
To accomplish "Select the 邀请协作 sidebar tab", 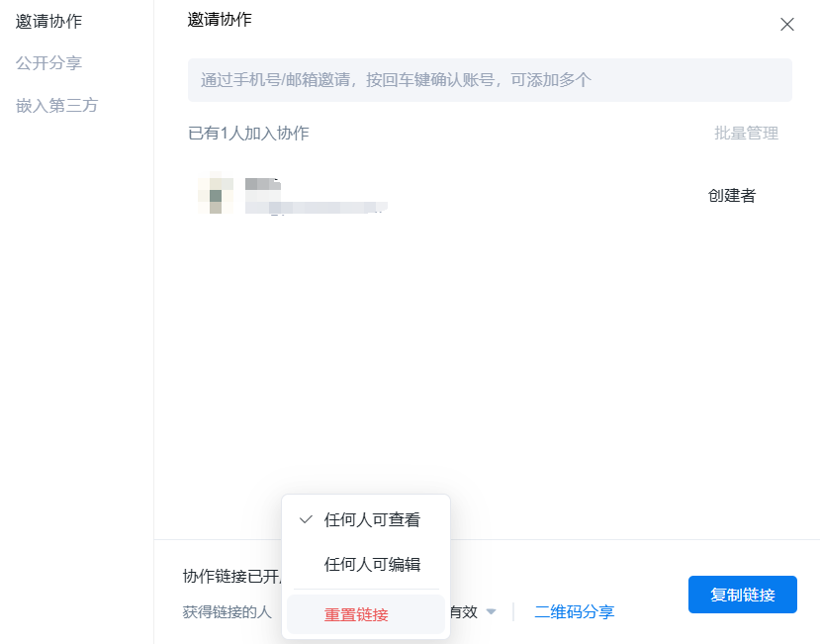I will click(48, 21).
